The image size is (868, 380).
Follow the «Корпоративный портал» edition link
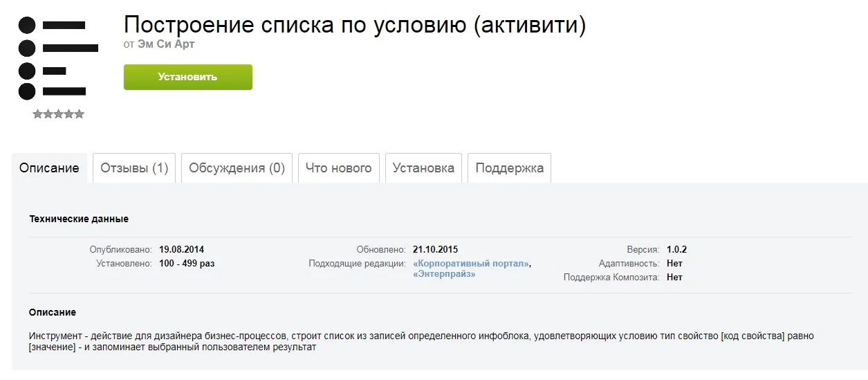pos(471,264)
